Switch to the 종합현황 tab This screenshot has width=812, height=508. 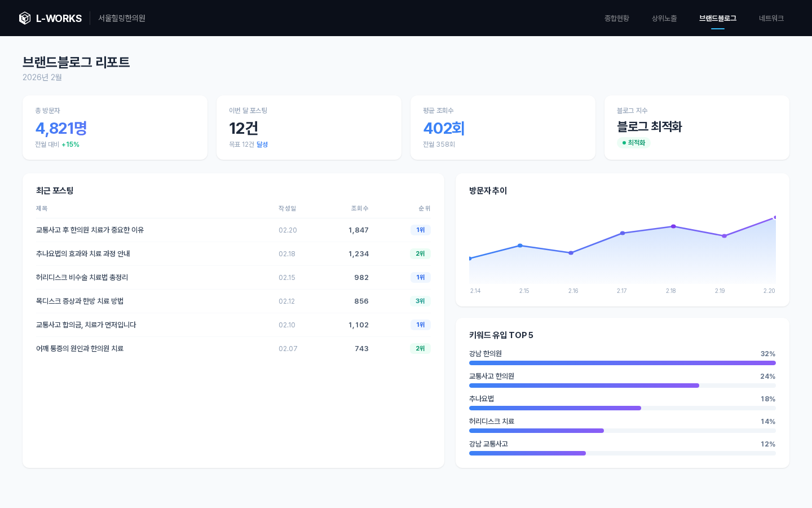coord(616,18)
